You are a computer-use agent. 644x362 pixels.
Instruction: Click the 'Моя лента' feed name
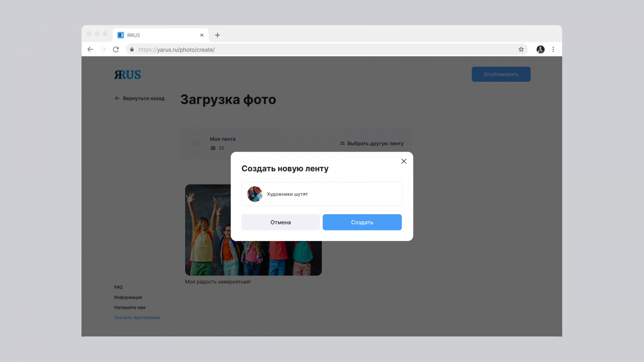(223, 139)
